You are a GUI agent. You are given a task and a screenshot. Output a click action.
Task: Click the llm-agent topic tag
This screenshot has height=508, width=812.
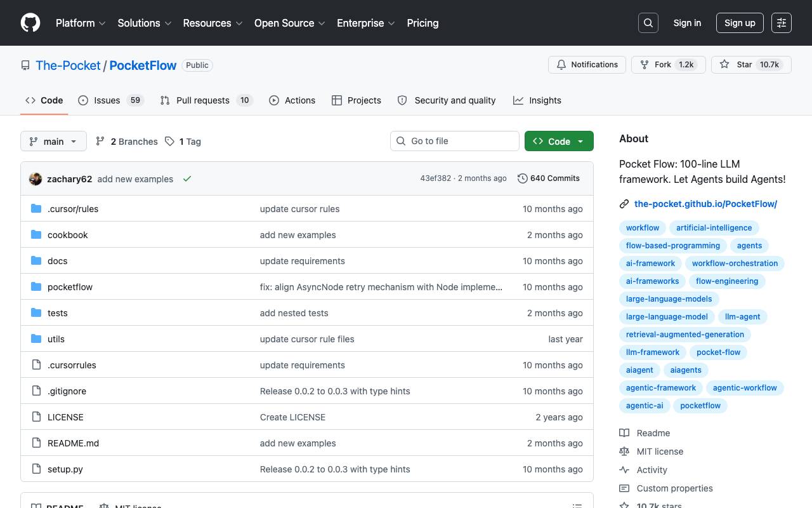(742, 317)
